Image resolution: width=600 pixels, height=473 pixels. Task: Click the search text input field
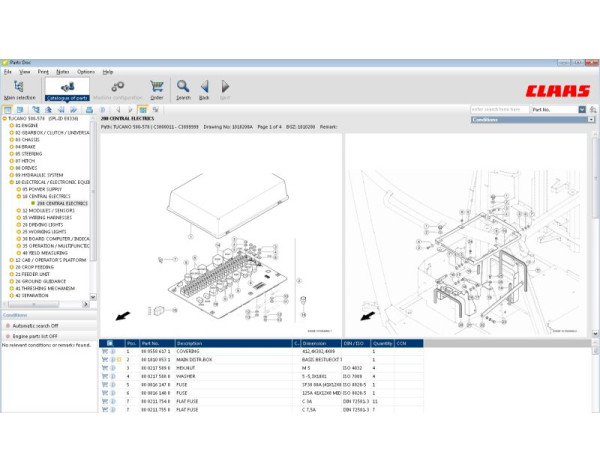[x=499, y=109]
